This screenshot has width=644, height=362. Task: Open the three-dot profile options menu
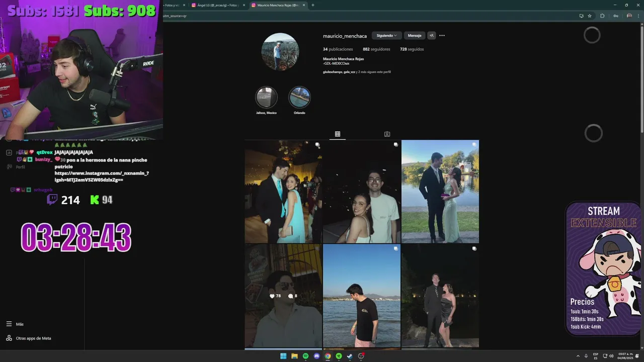tap(442, 36)
